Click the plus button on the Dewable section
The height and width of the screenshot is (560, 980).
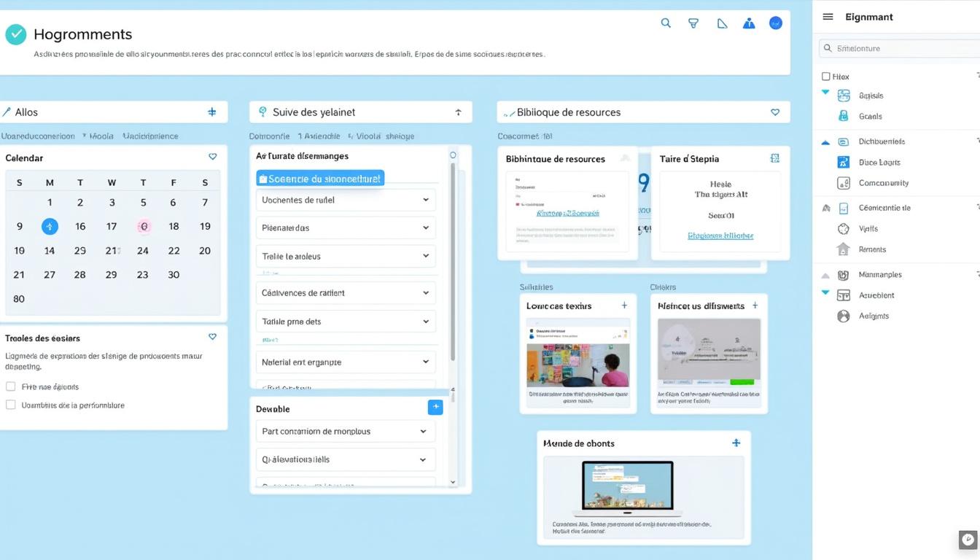[435, 407]
